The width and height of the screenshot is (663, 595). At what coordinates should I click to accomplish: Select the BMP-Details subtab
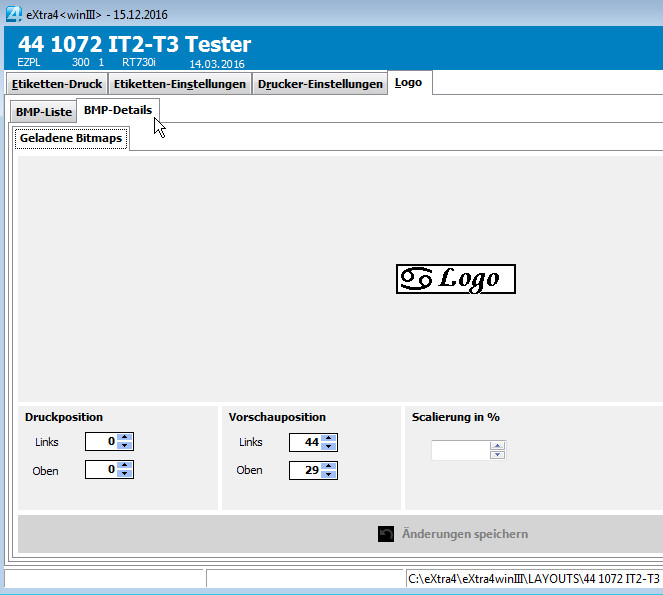pyautogui.click(x=118, y=110)
